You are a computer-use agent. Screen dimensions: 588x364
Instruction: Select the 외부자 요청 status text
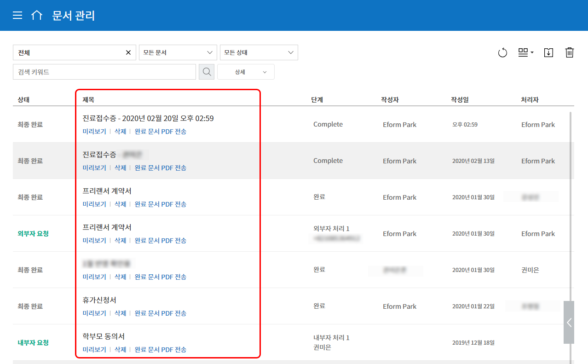pos(33,233)
